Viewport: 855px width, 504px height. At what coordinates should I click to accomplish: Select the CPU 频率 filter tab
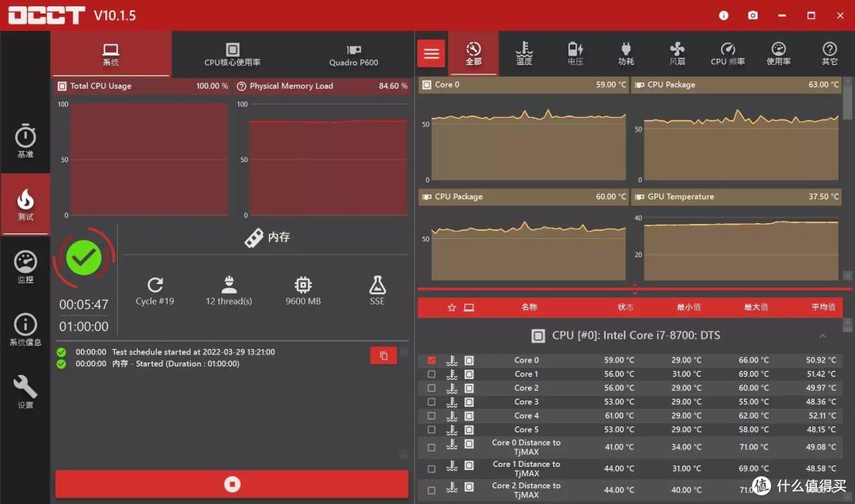click(728, 53)
